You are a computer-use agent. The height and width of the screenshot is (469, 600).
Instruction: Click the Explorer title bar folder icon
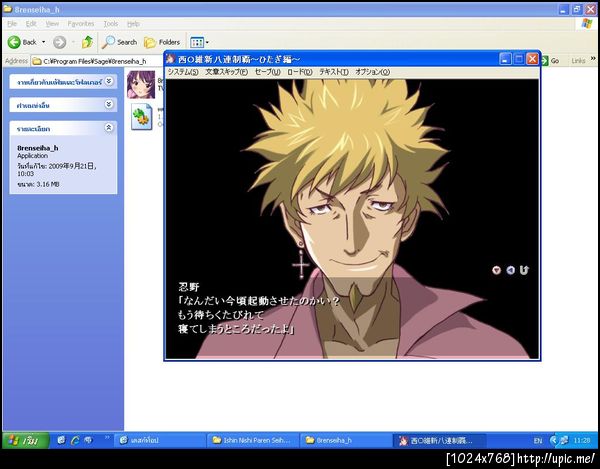pyautogui.click(x=8, y=8)
